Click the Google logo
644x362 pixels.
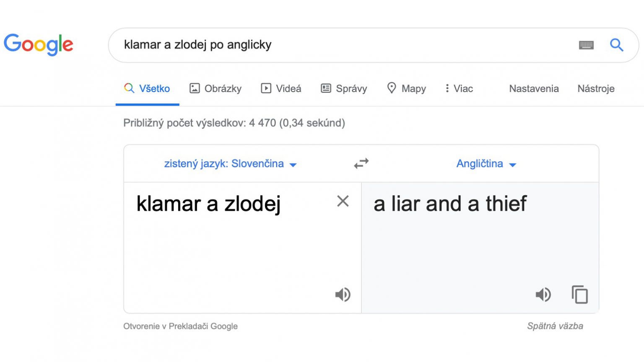39,44
